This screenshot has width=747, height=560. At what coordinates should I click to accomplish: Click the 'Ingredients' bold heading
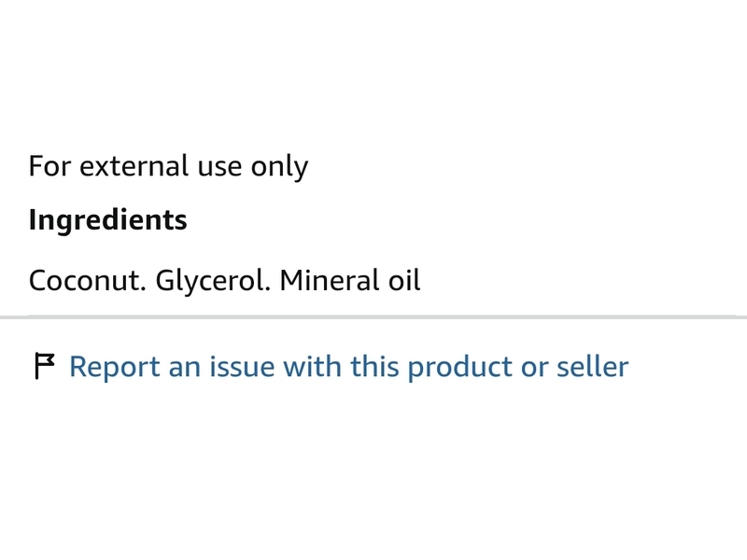click(x=107, y=221)
